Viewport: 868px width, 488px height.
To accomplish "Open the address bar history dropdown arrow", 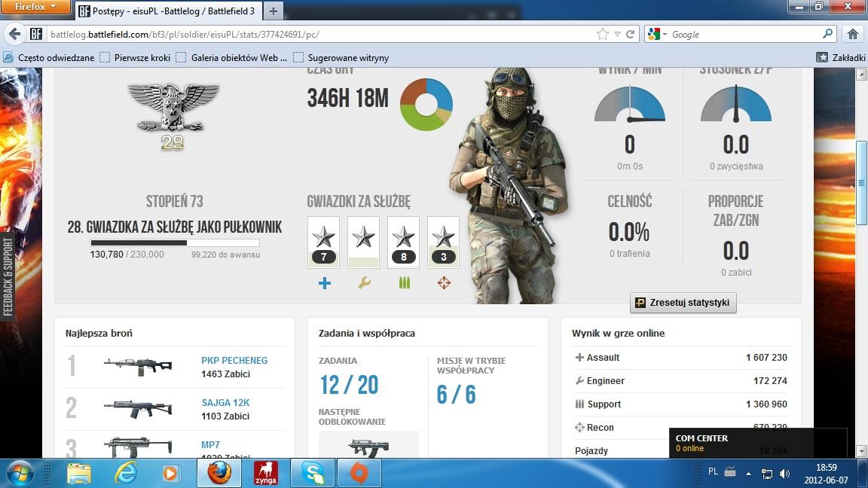I will (616, 35).
